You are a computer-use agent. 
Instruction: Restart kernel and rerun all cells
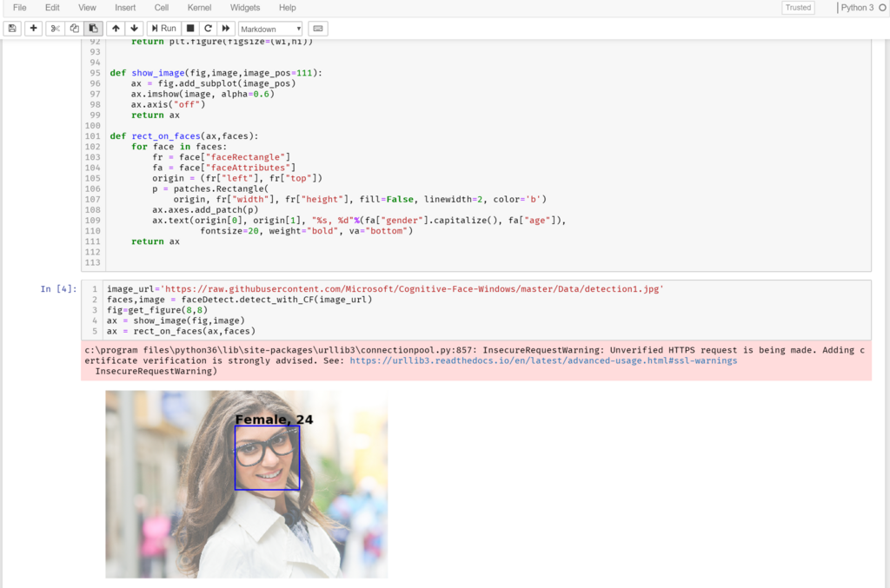tap(226, 29)
